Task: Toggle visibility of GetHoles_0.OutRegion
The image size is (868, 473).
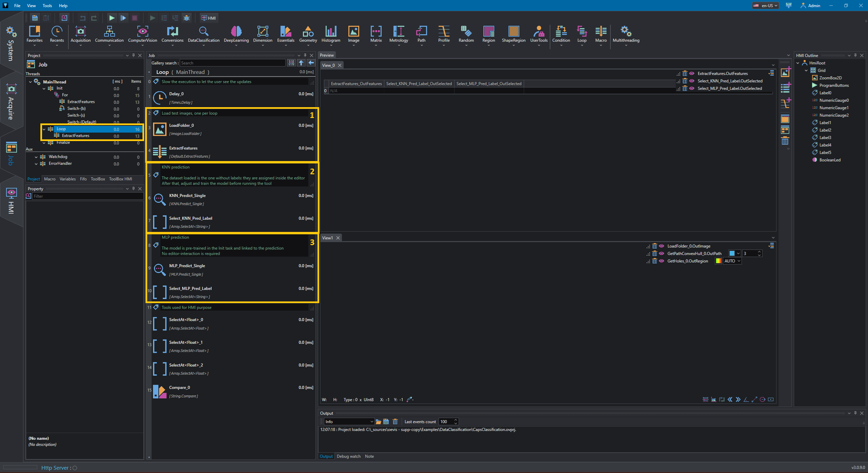Action: 661,261
